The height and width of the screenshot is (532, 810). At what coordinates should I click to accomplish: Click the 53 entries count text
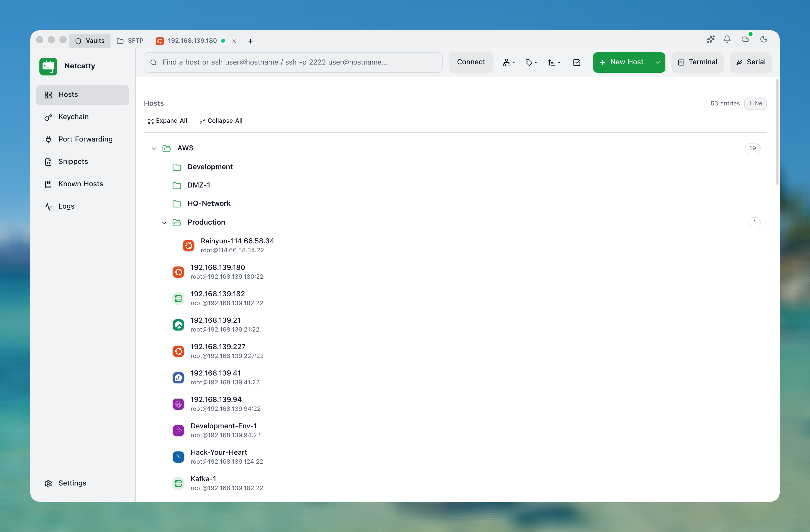(725, 103)
